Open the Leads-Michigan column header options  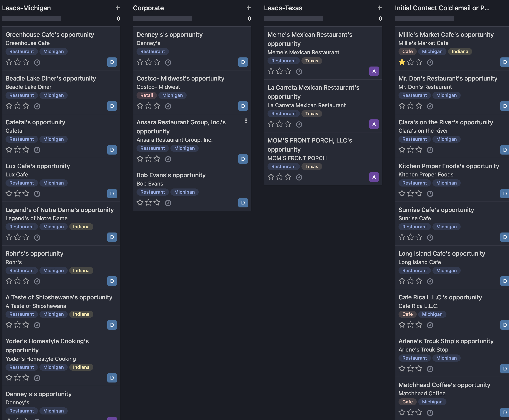(x=26, y=8)
